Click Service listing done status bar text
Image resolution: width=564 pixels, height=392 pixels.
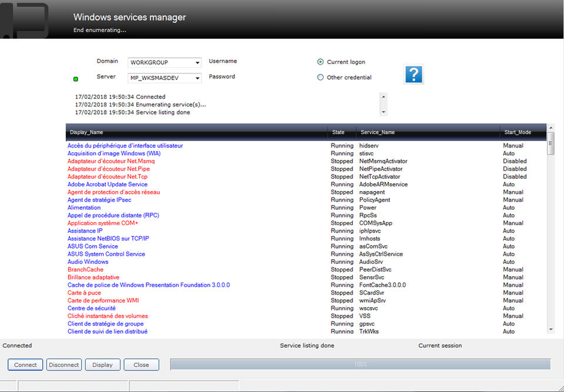pyautogui.click(x=307, y=346)
